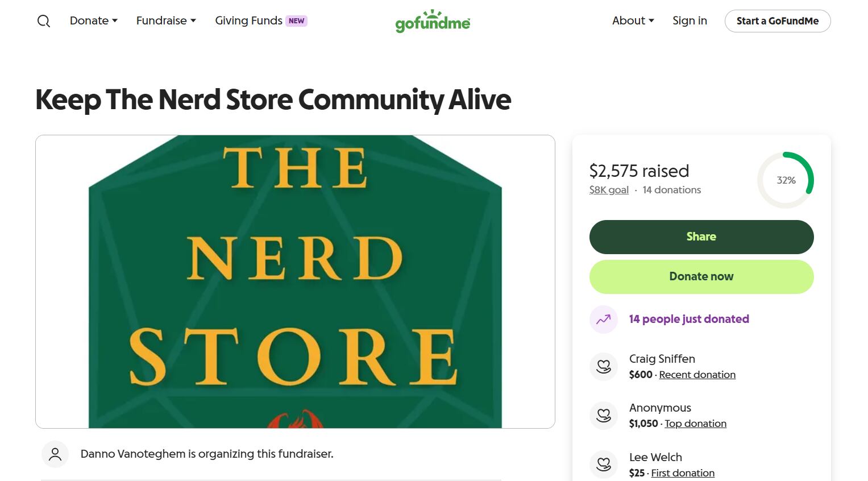
Task: Expand the Donate dropdown
Action: coord(93,20)
